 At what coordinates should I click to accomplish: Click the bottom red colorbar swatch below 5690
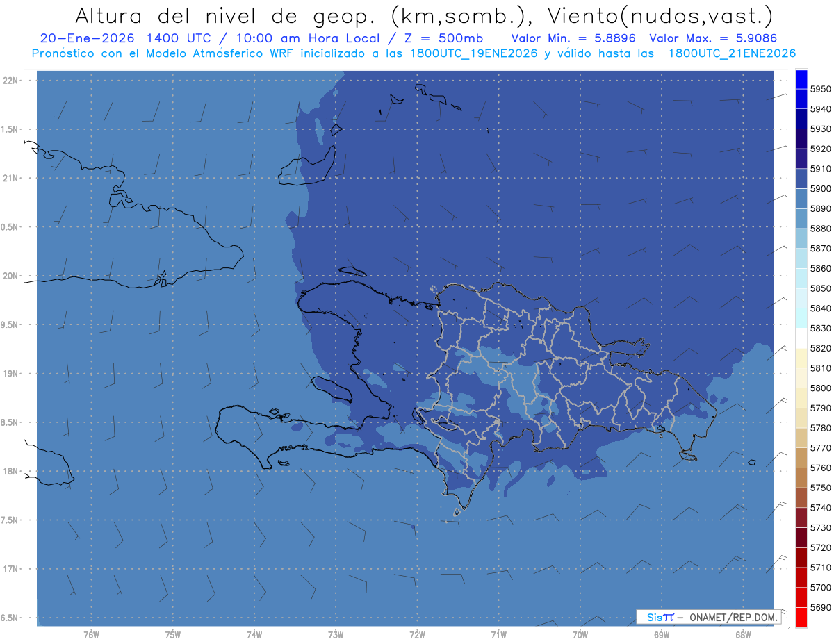[801, 617]
